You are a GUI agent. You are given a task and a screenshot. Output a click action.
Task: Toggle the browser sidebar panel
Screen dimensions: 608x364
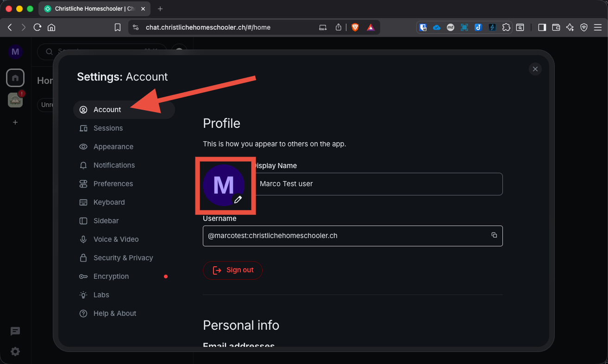(542, 27)
